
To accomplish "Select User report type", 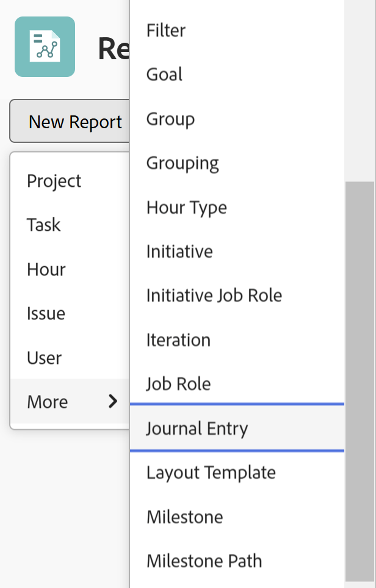I will point(45,358).
